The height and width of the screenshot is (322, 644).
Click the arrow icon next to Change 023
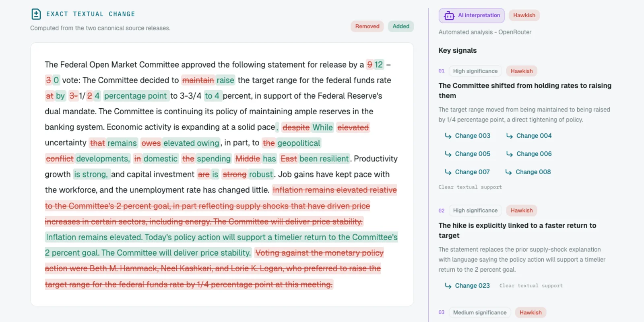(x=448, y=286)
